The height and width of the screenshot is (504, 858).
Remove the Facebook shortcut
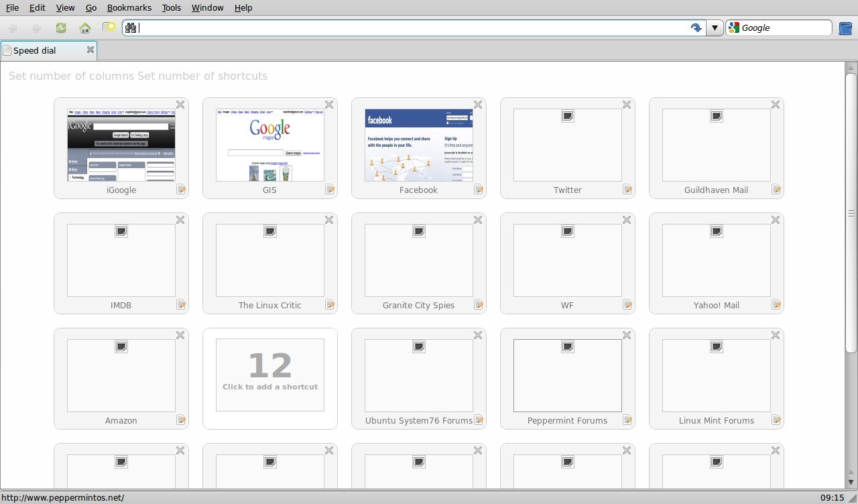click(478, 105)
